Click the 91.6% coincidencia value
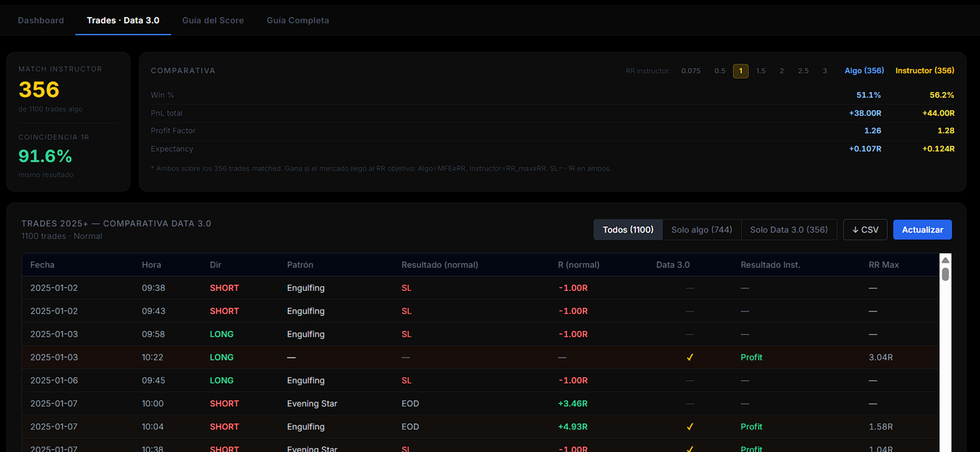This screenshot has width=980, height=452. coord(45,156)
